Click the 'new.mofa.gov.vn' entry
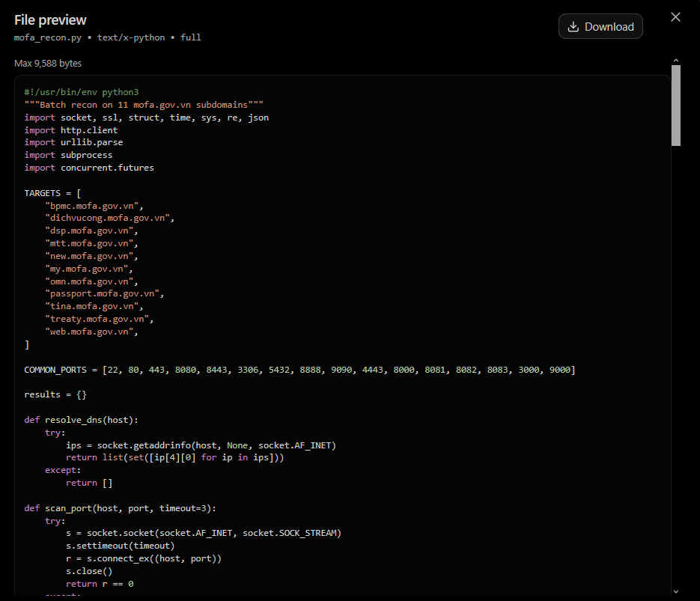The width and height of the screenshot is (700, 601). click(91, 256)
